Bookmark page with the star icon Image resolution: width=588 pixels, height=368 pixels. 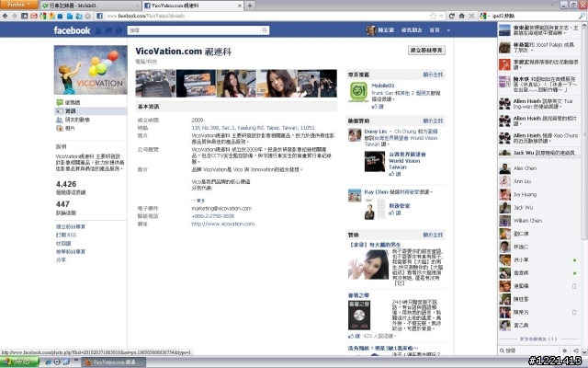pos(433,16)
